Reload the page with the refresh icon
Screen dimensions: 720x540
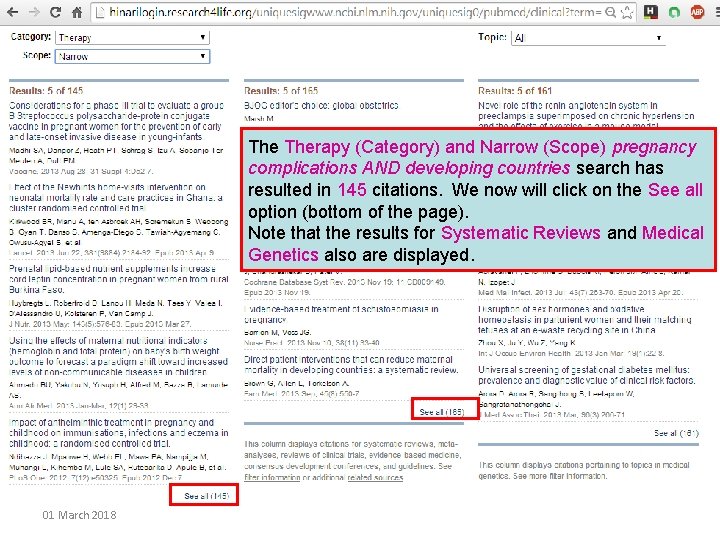(x=56, y=12)
